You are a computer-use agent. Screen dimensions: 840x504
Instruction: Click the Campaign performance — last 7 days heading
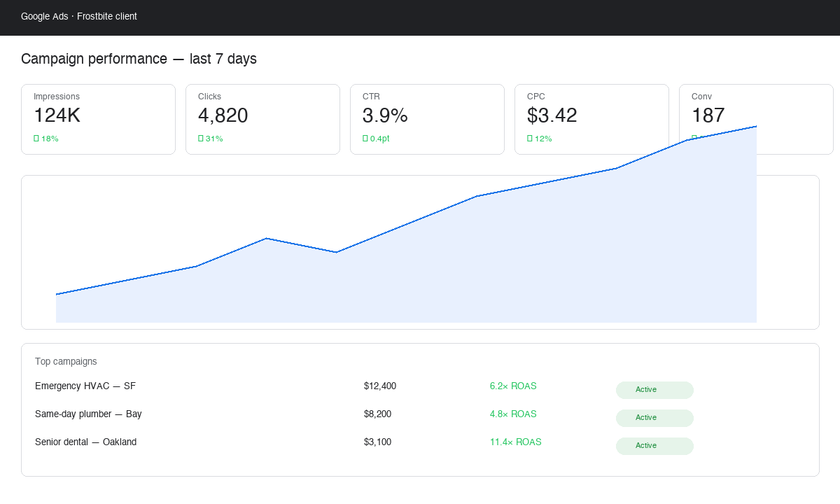139,59
